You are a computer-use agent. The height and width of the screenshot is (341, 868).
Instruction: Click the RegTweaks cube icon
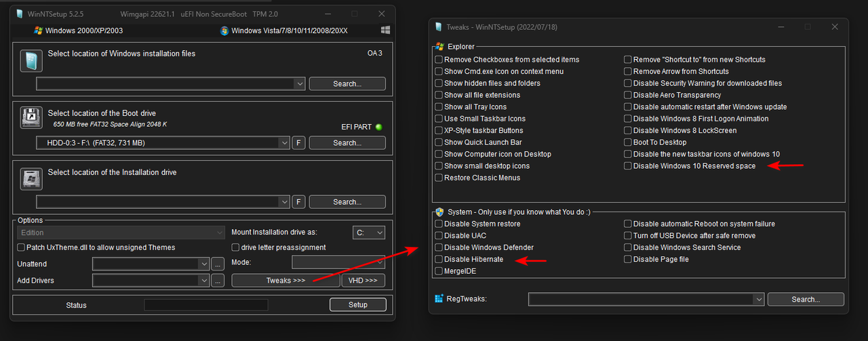439,298
